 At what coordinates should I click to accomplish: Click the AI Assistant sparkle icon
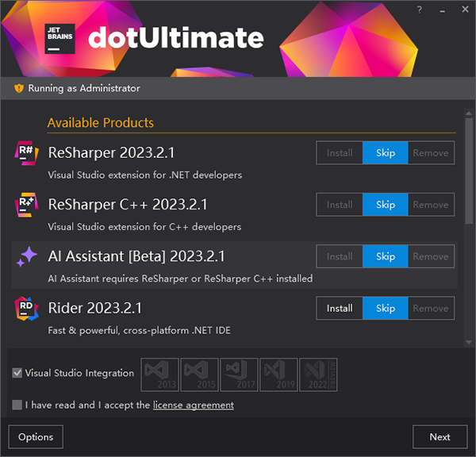click(27, 256)
